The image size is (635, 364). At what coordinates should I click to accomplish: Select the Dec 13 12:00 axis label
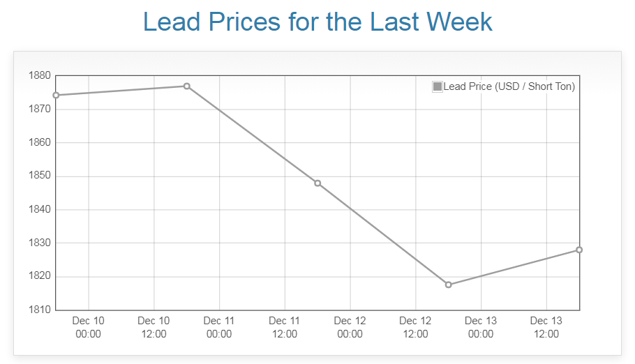546,327
